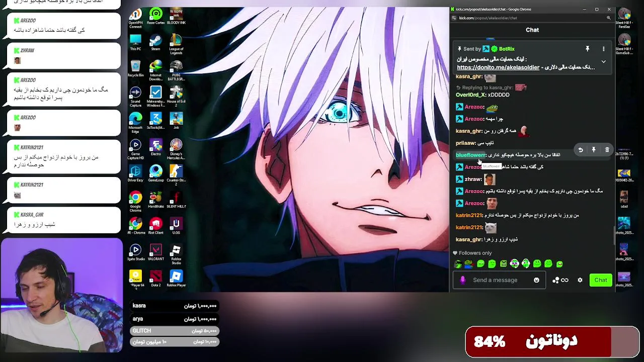Select the Malwarebytes desktop shortcut
Viewport: 644px width, 362px height.
(x=156, y=97)
